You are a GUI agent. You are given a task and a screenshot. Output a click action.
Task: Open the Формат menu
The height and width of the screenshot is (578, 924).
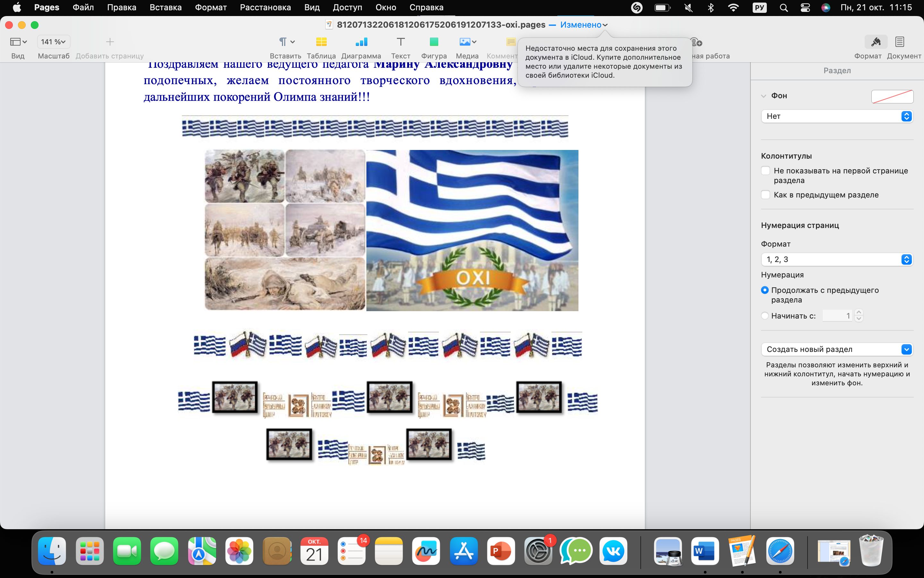tap(211, 8)
